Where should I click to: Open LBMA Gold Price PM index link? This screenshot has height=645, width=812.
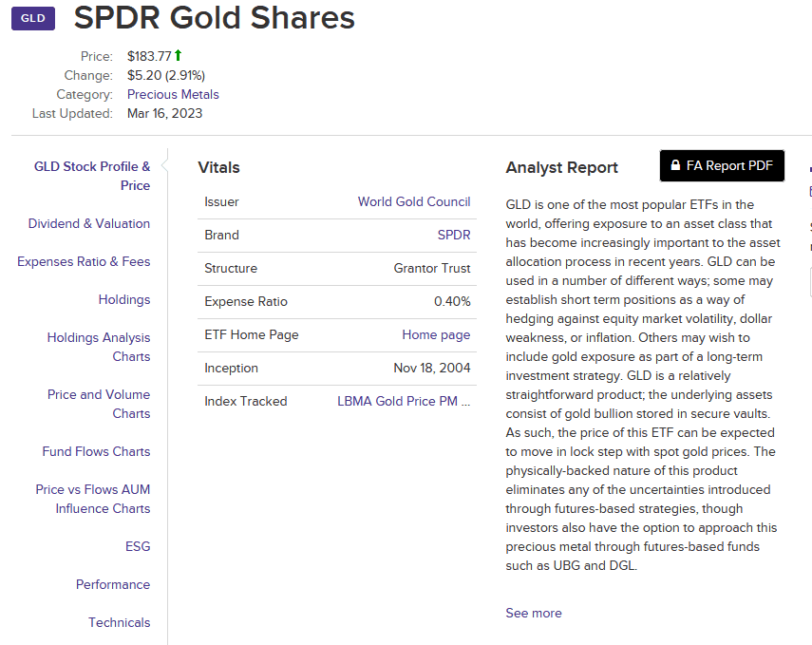coord(404,401)
